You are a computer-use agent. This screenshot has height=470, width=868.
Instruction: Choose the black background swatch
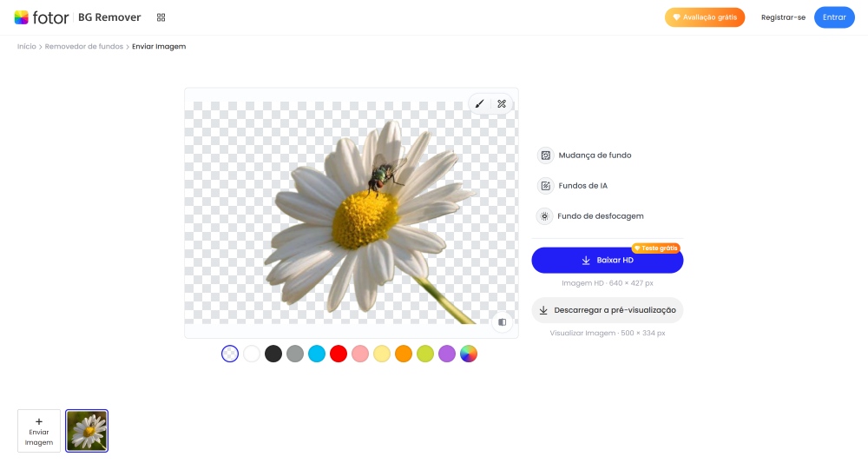pos(273,354)
